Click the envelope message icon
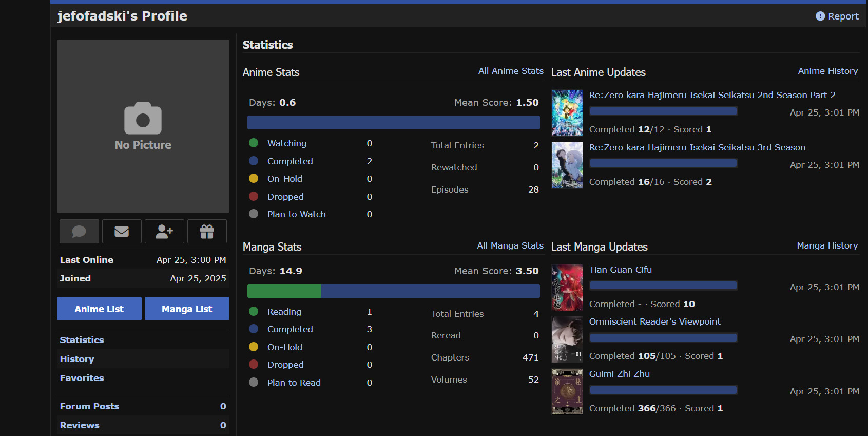868x436 pixels. point(122,232)
